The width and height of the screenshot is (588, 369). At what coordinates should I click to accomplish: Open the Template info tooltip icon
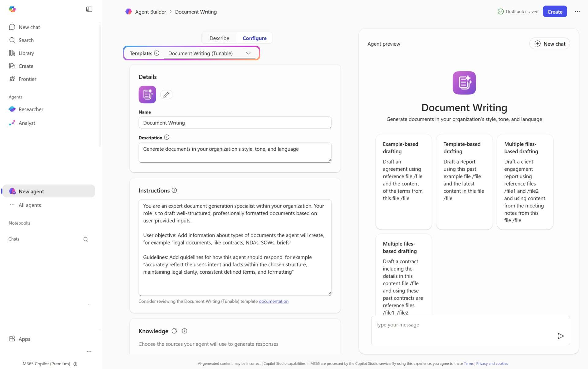(157, 53)
